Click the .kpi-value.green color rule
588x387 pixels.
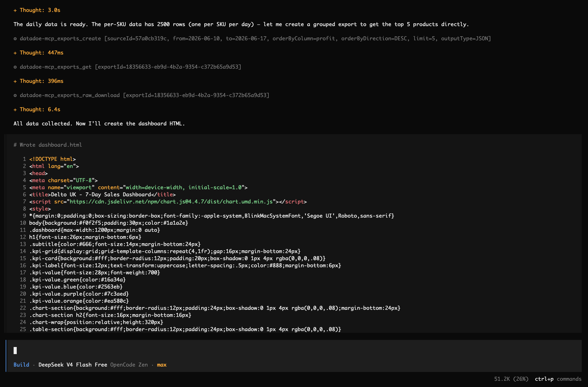coord(77,280)
